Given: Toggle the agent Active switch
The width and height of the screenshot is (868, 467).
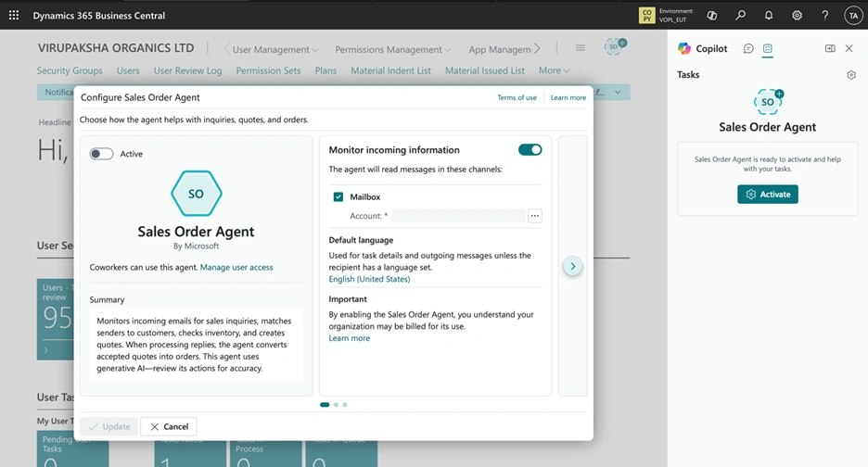Looking at the screenshot, I should [x=101, y=154].
